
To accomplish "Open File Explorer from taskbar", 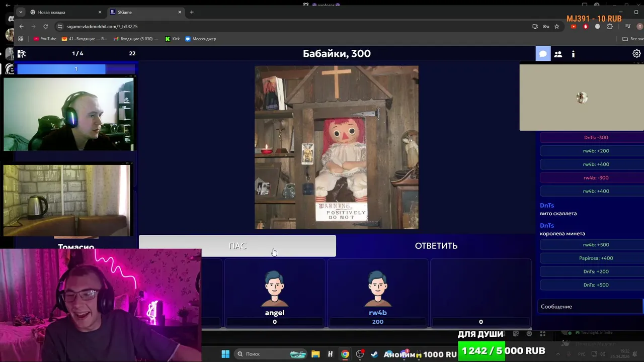I will click(x=315, y=354).
